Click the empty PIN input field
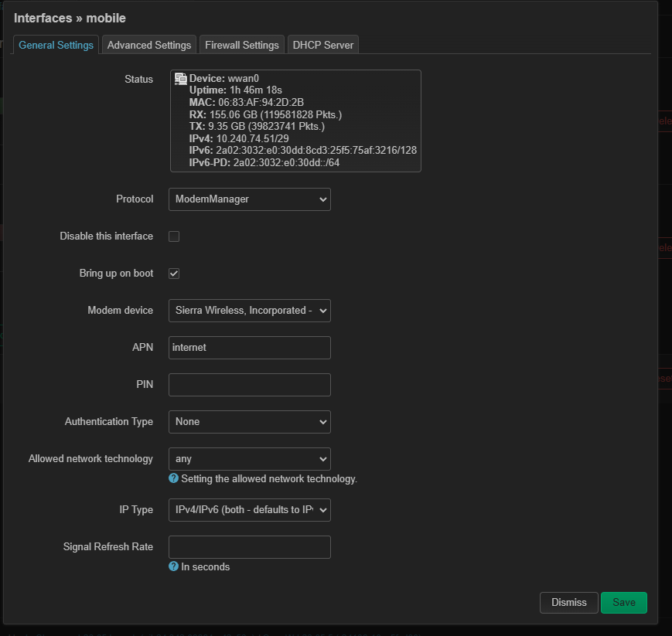This screenshot has height=636, width=672. click(x=249, y=384)
